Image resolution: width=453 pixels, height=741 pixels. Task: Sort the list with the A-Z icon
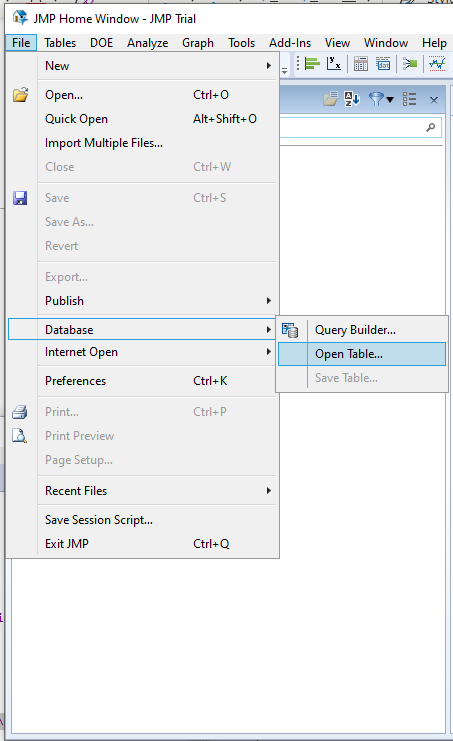coord(352,99)
